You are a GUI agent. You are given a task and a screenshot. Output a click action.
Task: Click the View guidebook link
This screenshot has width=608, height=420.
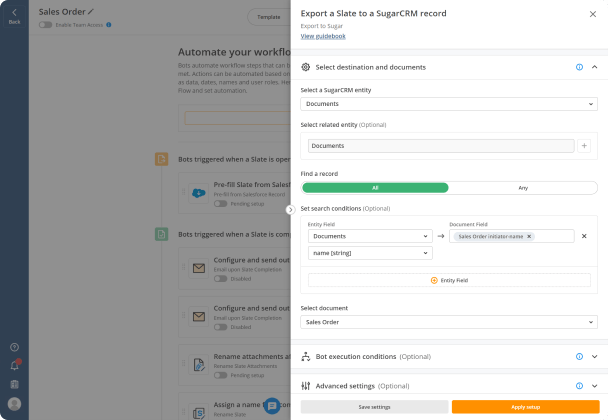point(323,36)
